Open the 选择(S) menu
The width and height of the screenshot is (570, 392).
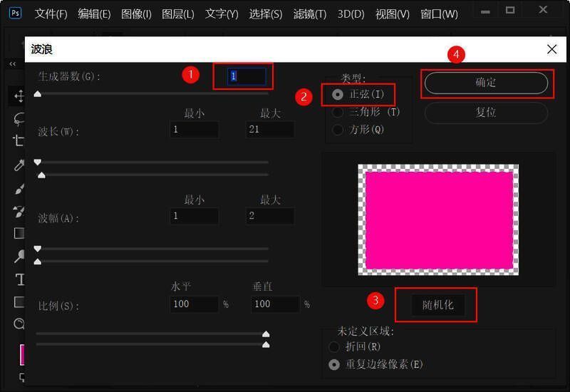click(265, 14)
